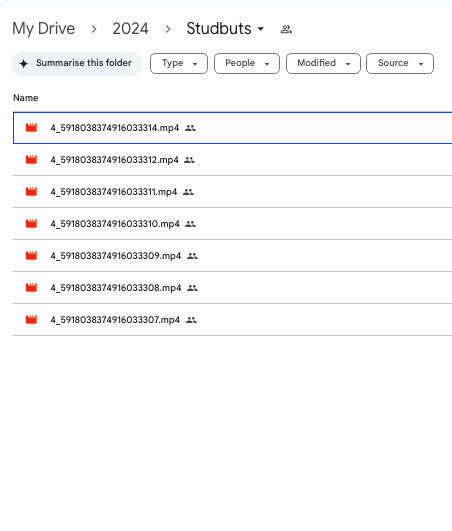Click video icon of file ending 033309.mp4
Viewport: 452px width, 531px height.
pyautogui.click(x=31, y=256)
